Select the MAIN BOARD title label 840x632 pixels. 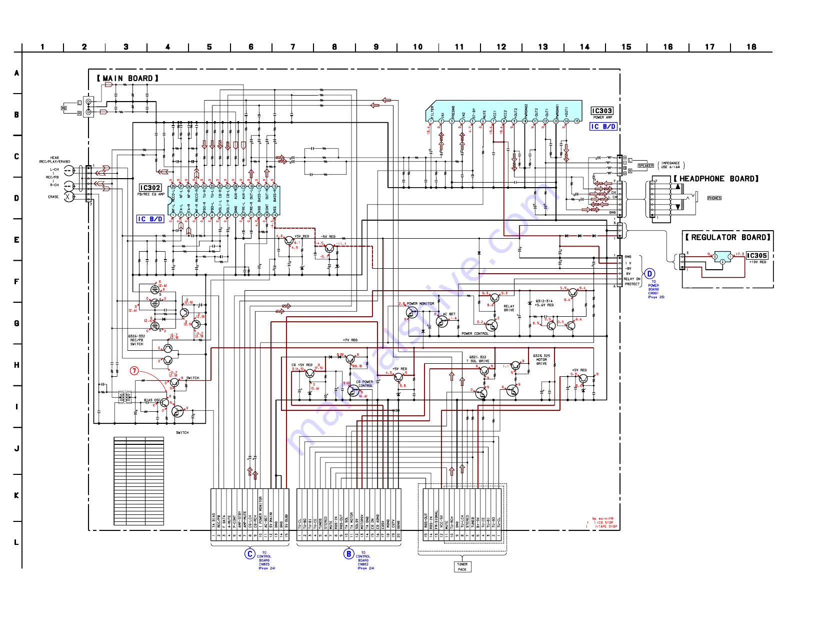[x=127, y=79]
